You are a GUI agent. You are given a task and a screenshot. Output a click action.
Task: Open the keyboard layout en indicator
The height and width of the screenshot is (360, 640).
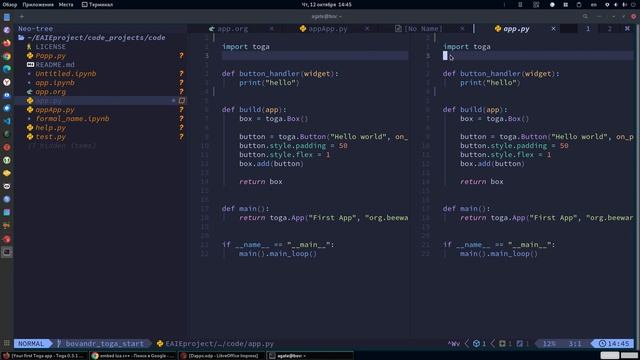(593, 4)
